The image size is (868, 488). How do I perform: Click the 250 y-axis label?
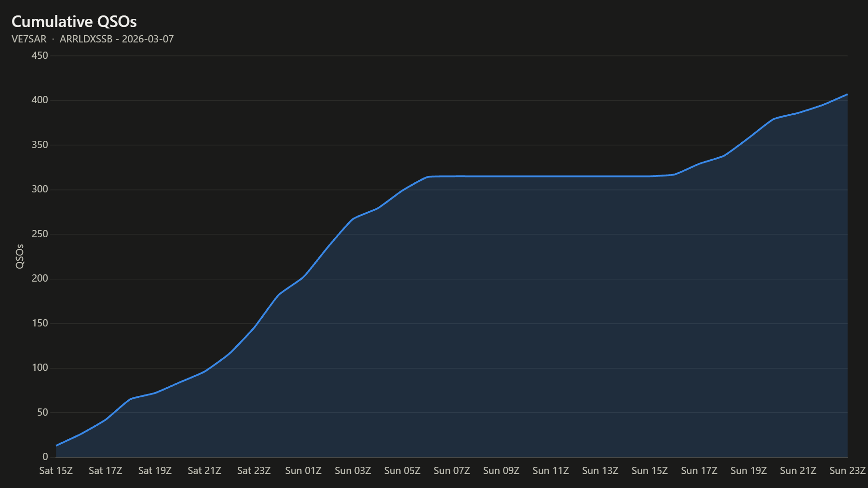[x=40, y=234]
